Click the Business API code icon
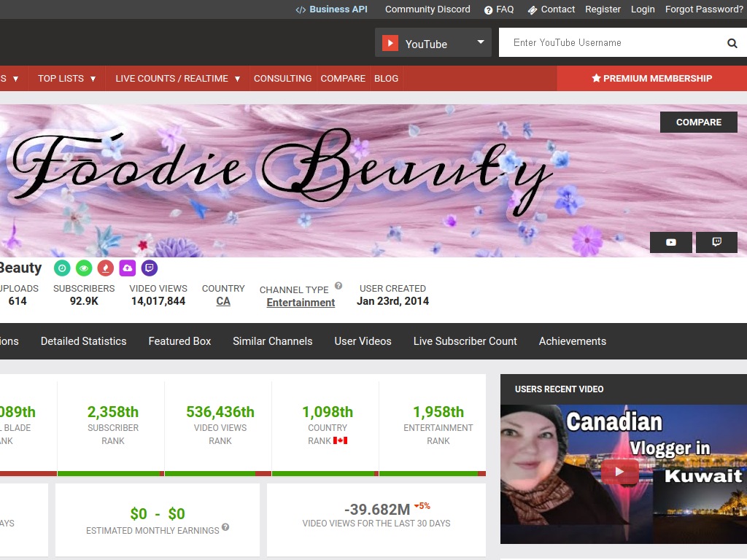Screen dimensions: 747x560 [x=301, y=10]
